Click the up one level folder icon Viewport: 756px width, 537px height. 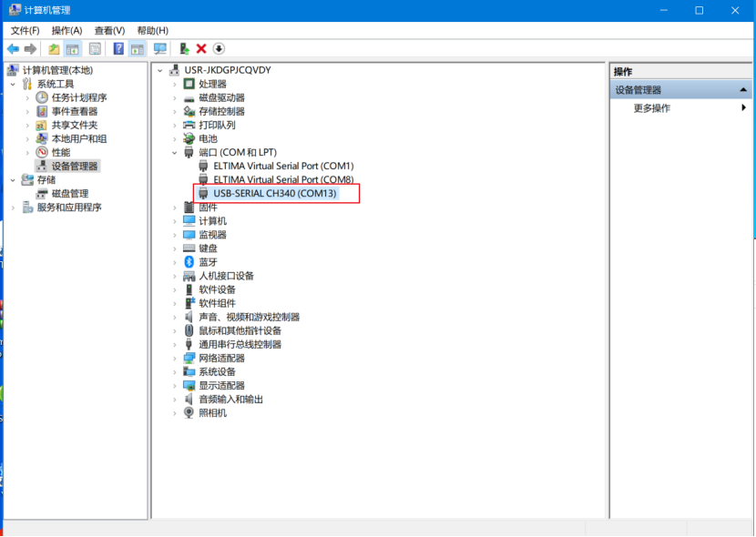pyautogui.click(x=54, y=48)
